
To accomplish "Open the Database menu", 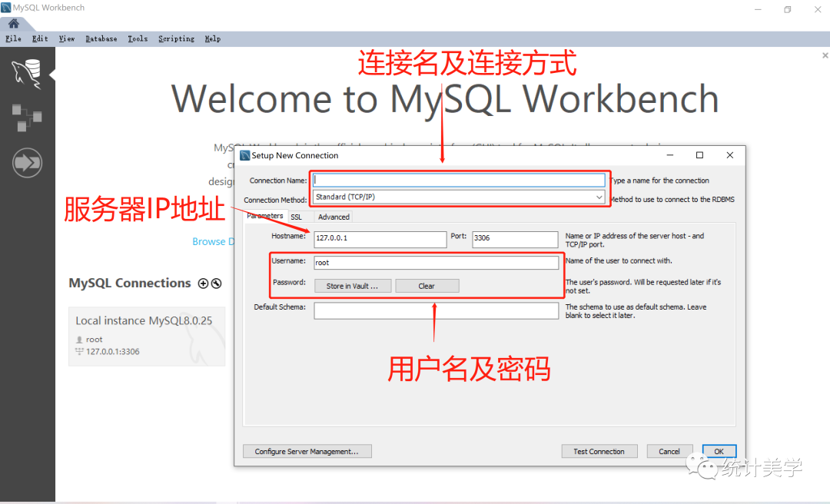I will coord(101,38).
